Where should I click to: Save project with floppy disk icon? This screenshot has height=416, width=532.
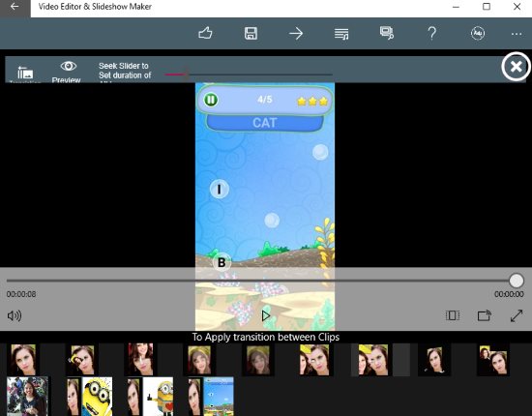pos(251,33)
